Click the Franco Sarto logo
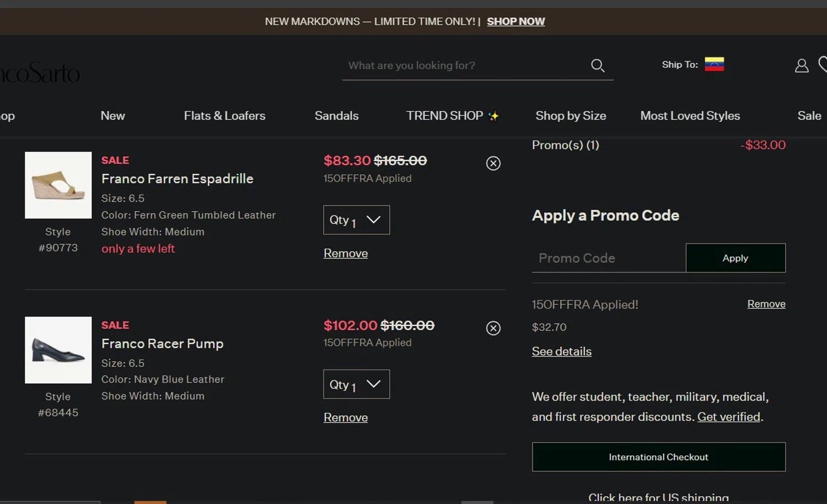The height and width of the screenshot is (504, 827). [40, 73]
